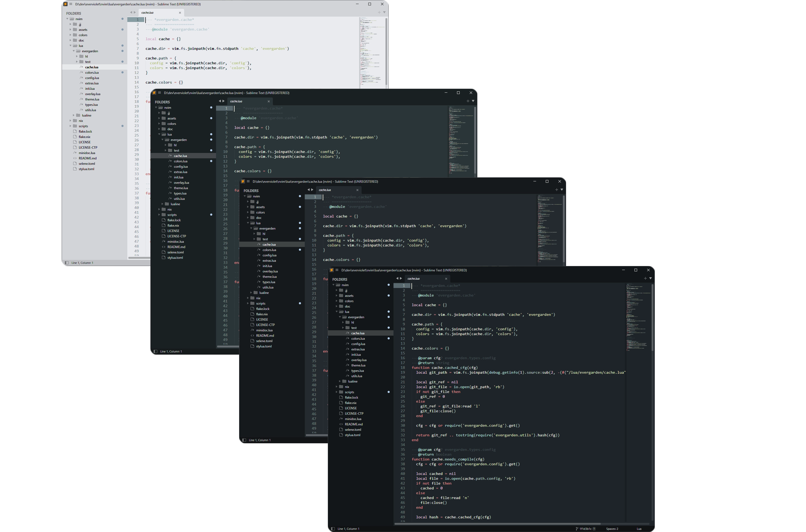The height and width of the screenshot is (532, 806).
Task: Toggle side bar in light-themed window status bar
Action: point(66,263)
